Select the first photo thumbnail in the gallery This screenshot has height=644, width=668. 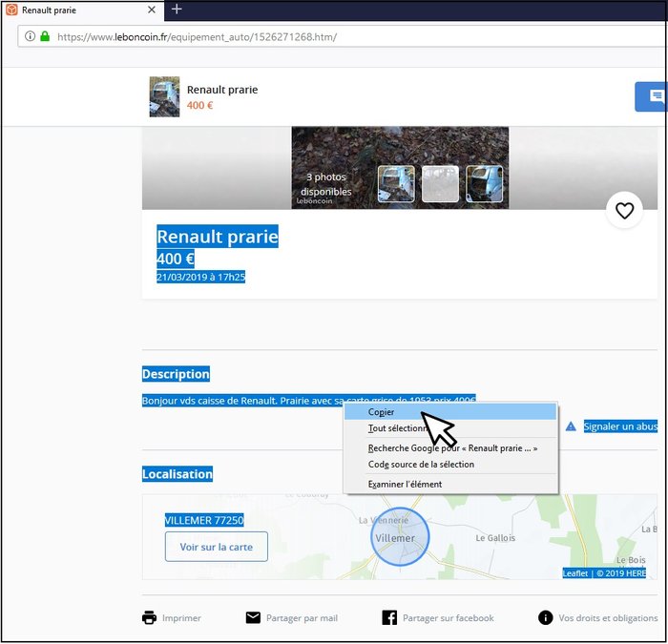point(396,183)
